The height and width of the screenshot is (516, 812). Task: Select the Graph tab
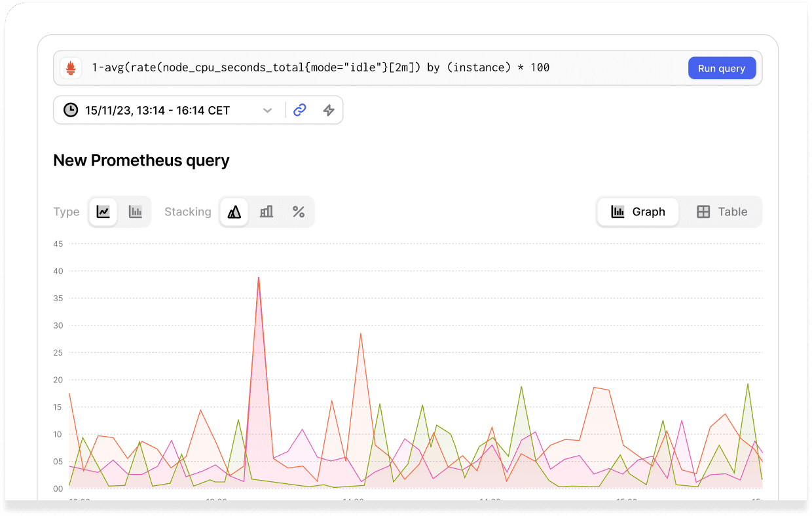[x=637, y=211]
